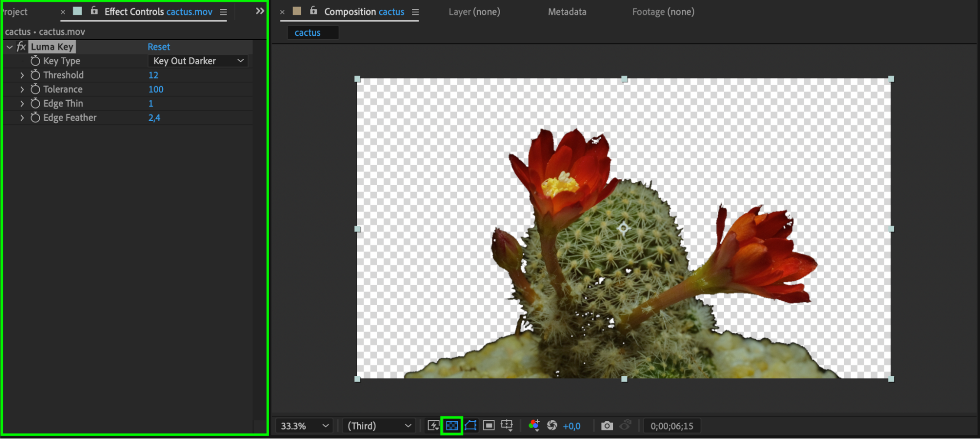Reset the Luma Key effect
Viewport: 980px width, 439px height.
pyautogui.click(x=159, y=47)
